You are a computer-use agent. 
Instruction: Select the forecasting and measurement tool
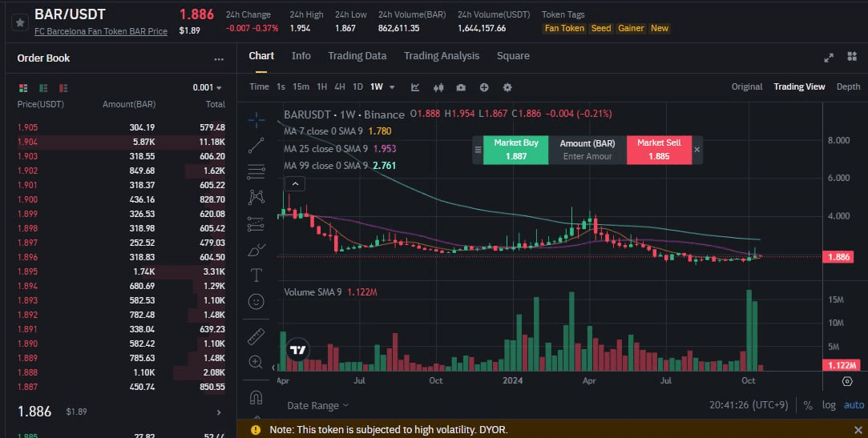pos(256,223)
